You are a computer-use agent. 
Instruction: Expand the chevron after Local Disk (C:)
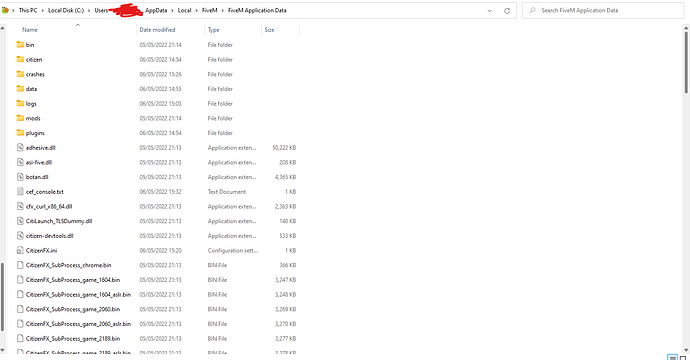pyautogui.click(x=88, y=11)
